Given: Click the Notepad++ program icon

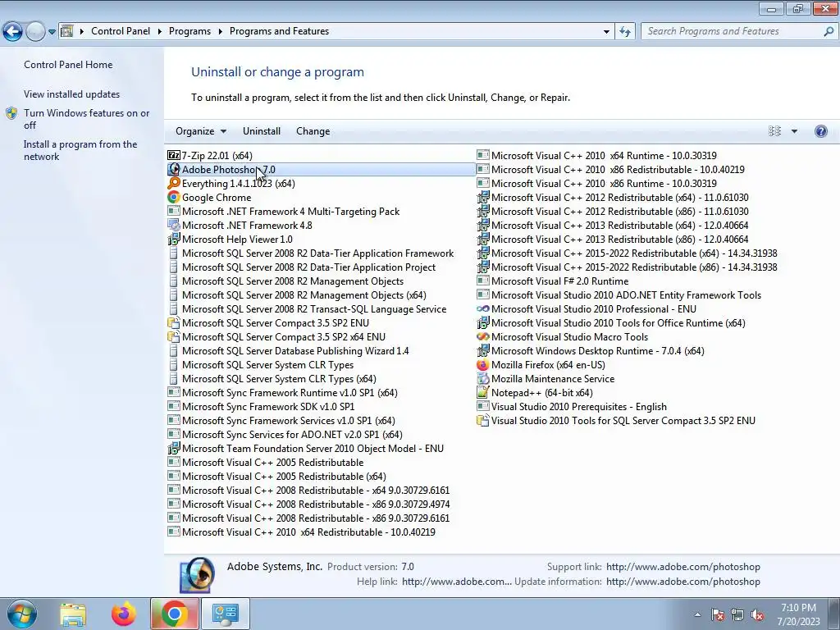Looking at the screenshot, I should 482,393.
